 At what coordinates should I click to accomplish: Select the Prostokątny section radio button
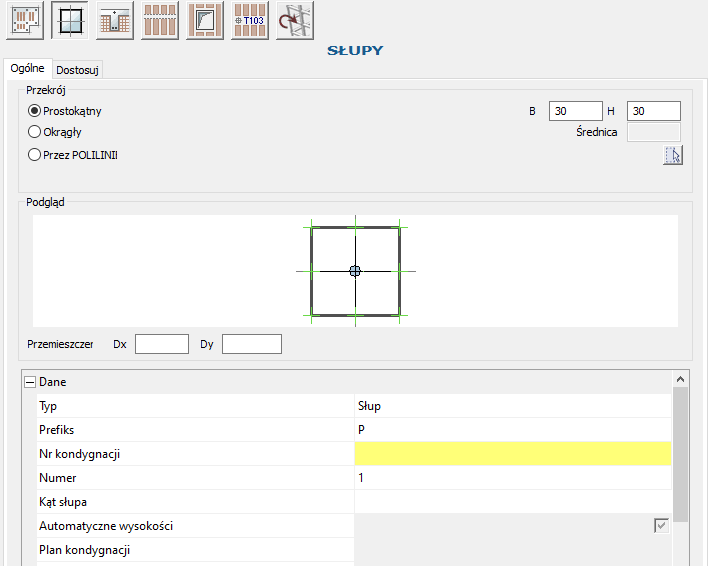tap(35, 111)
